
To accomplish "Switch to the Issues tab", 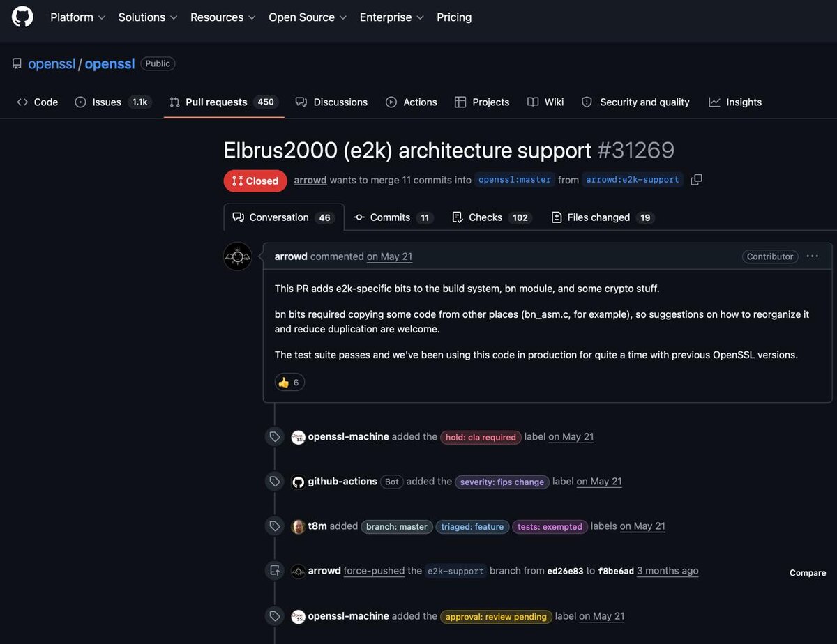I will click(113, 102).
